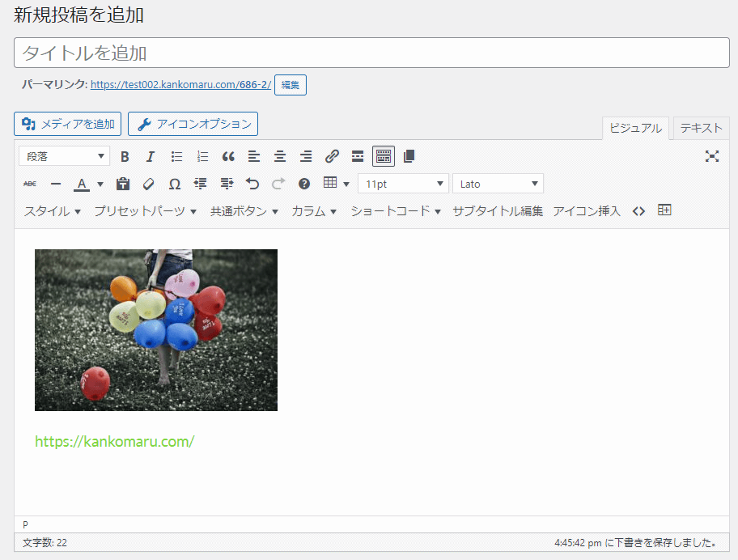Screen dimensions: 738x560
Task: Click the タイトルを追加 title field
Action: click(x=371, y=53)
